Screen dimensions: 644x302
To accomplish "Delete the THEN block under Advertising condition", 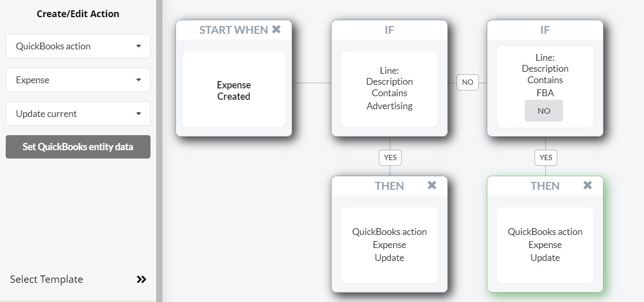I will point(432,186).
